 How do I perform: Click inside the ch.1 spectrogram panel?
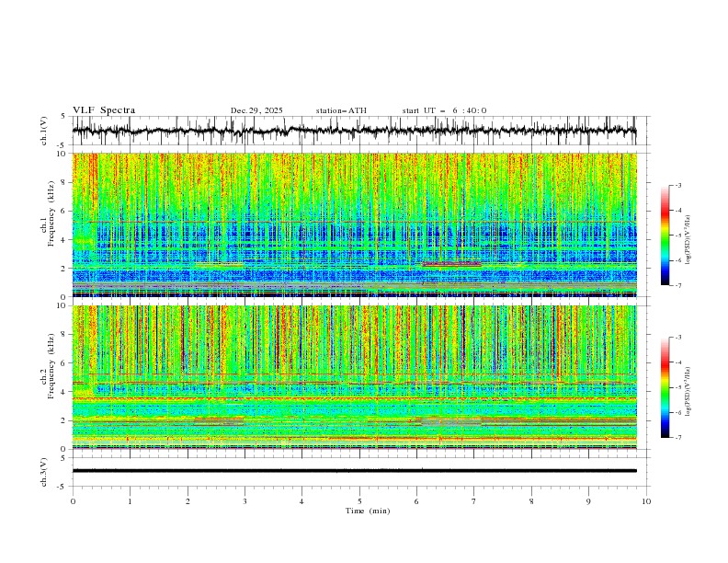[x=354, y=224]
